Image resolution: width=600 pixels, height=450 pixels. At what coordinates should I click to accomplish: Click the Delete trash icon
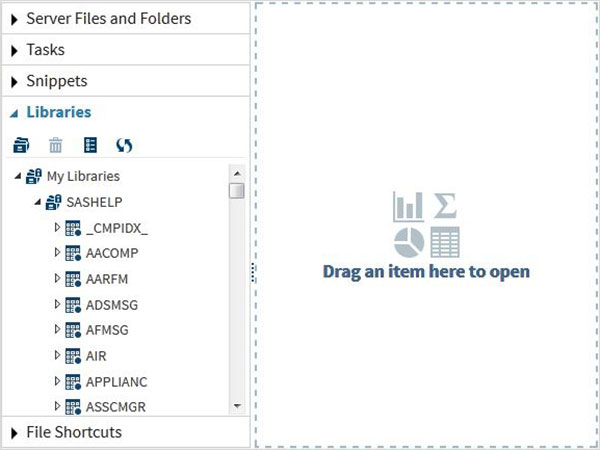point(55,145)
